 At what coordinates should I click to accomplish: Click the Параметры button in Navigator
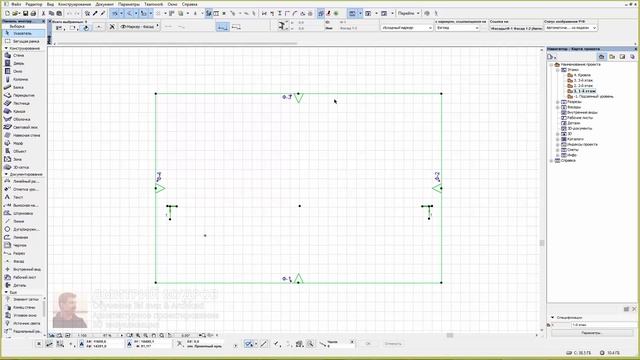591,333
